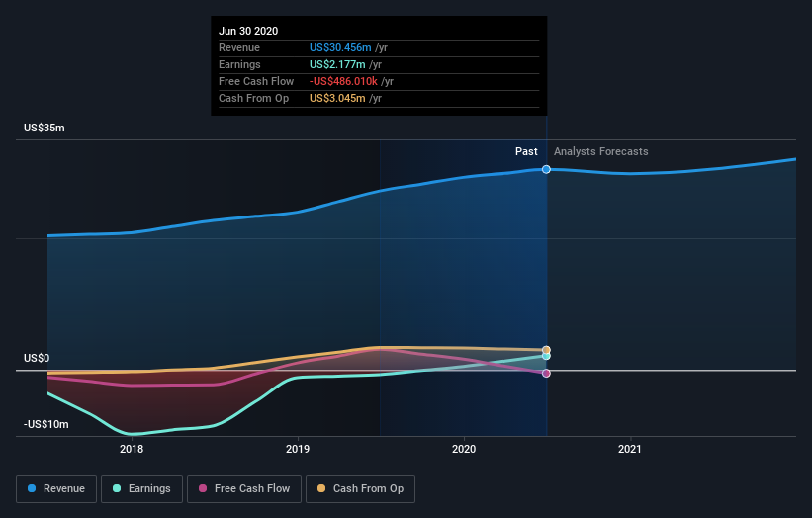812x518 pixels.
Task: Toggle the Free Cash Flow legend button
Action: pos(244,489)
